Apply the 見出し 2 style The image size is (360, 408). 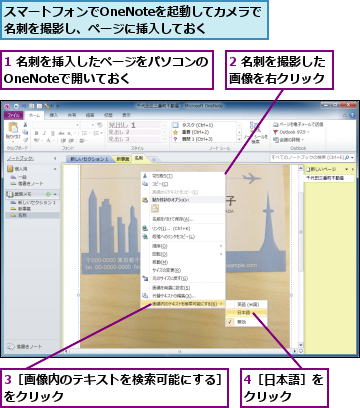click(134, 132)
